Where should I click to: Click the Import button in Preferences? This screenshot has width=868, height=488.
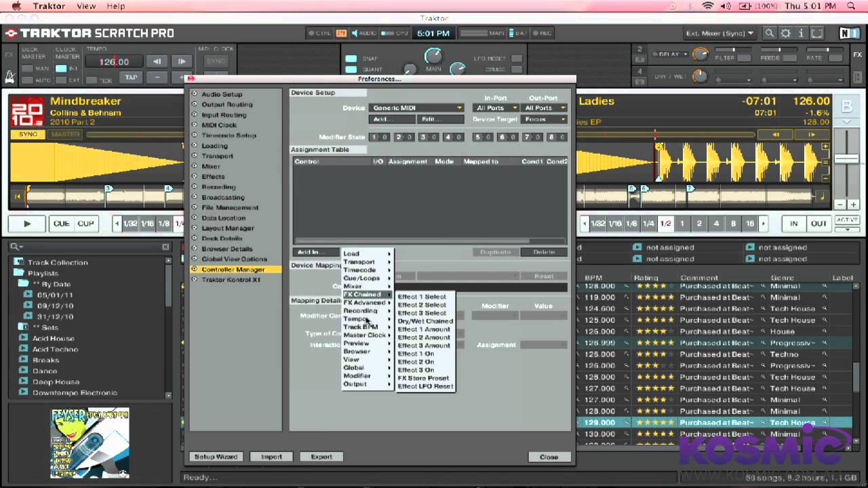pyautogui.click(x=271, y=457)
